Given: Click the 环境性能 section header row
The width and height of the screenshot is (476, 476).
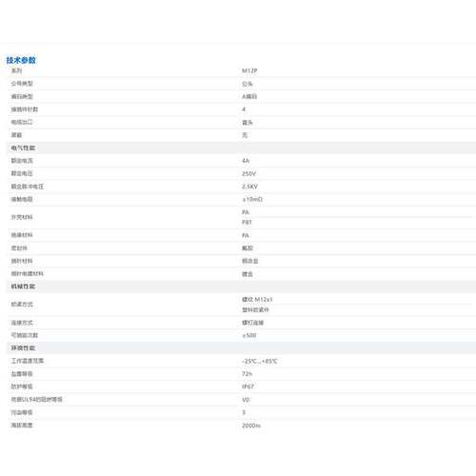Looking at the screenshot, I should (241, 347).
